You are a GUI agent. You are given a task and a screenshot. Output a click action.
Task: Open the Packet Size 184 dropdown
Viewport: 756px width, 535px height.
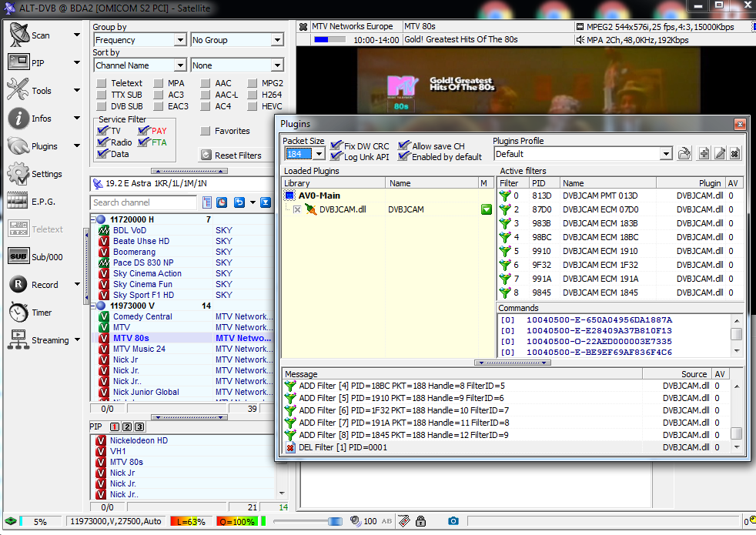[319, 154]
